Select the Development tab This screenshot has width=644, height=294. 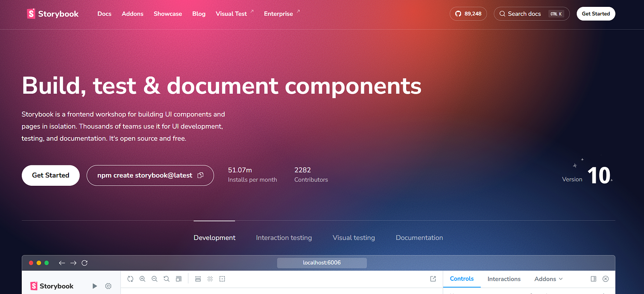[215, 238]
